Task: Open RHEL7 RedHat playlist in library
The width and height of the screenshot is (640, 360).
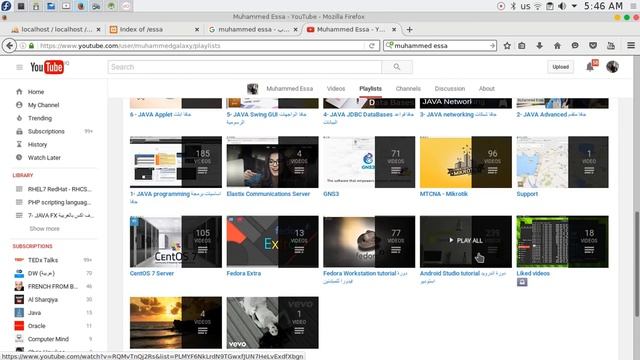Action: 60,189
